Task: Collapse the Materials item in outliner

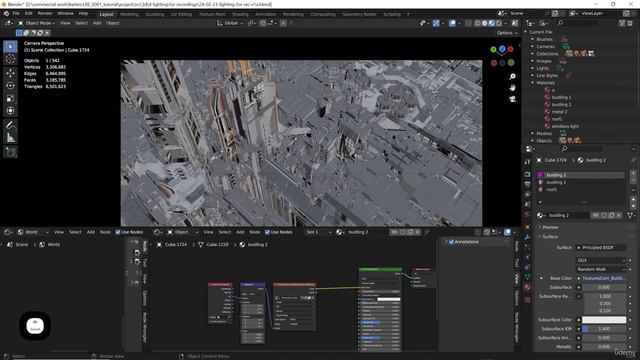Action: click(x=532, y=83)
